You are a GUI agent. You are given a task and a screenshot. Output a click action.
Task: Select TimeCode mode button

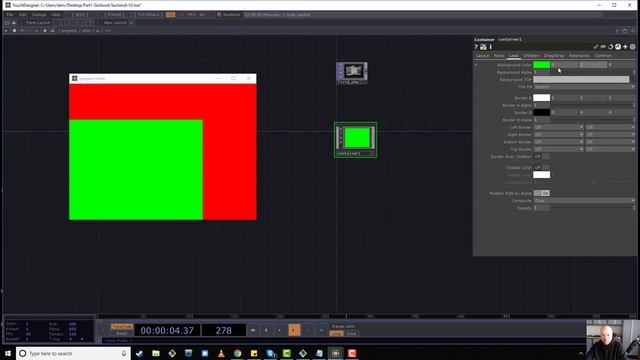click(x=122, y=327)
